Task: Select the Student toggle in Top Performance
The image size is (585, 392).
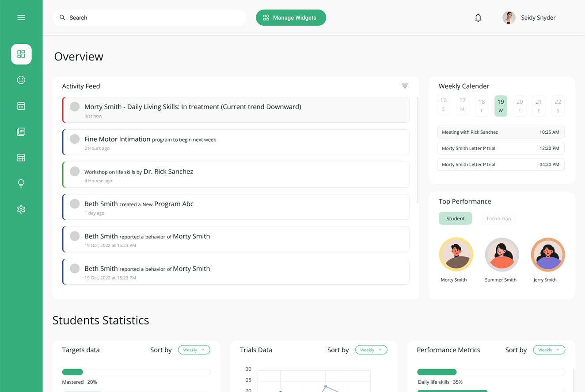Action: [455, 219]
